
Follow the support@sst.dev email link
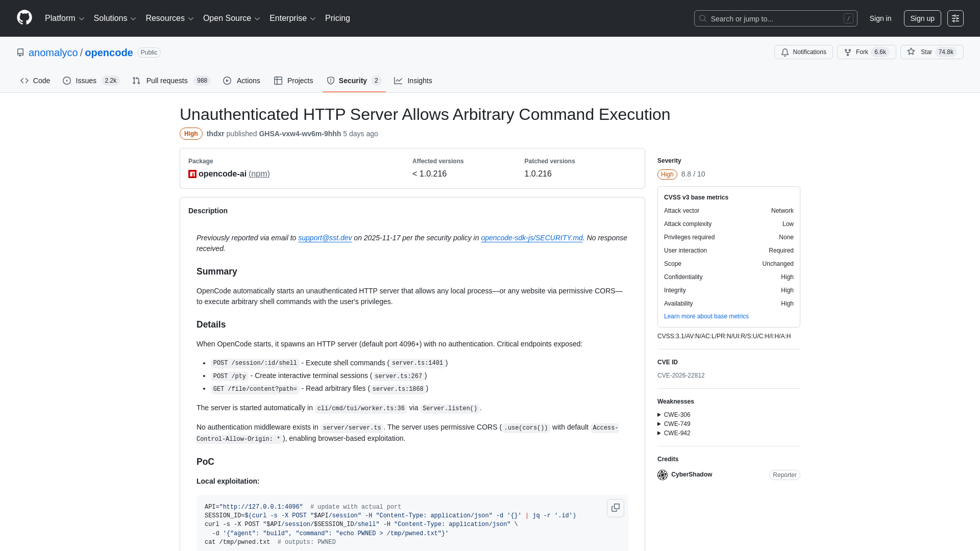point(325,238)
